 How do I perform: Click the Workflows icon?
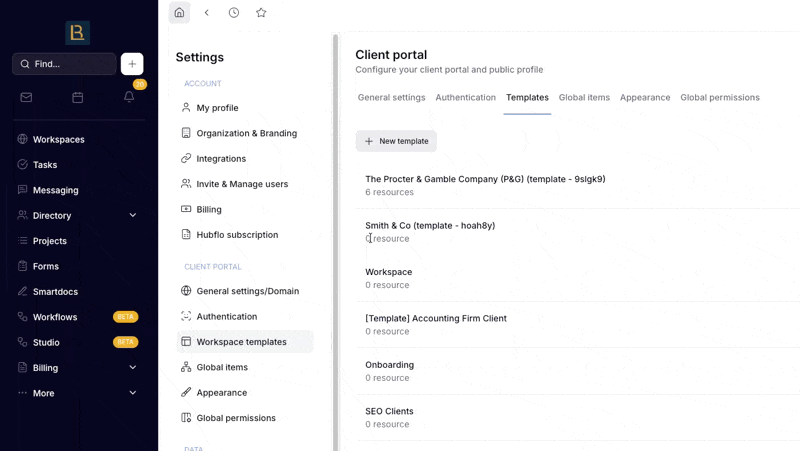(22, 316)
